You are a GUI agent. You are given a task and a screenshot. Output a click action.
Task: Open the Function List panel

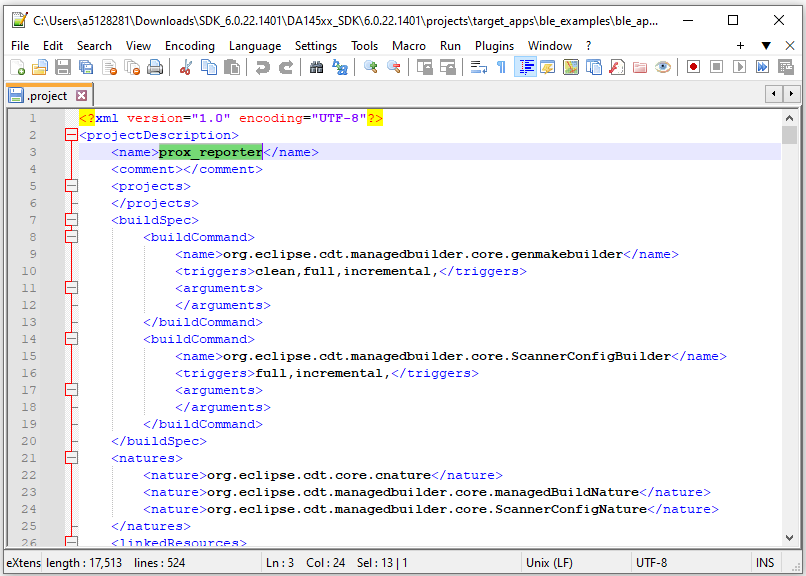(617, 67)
